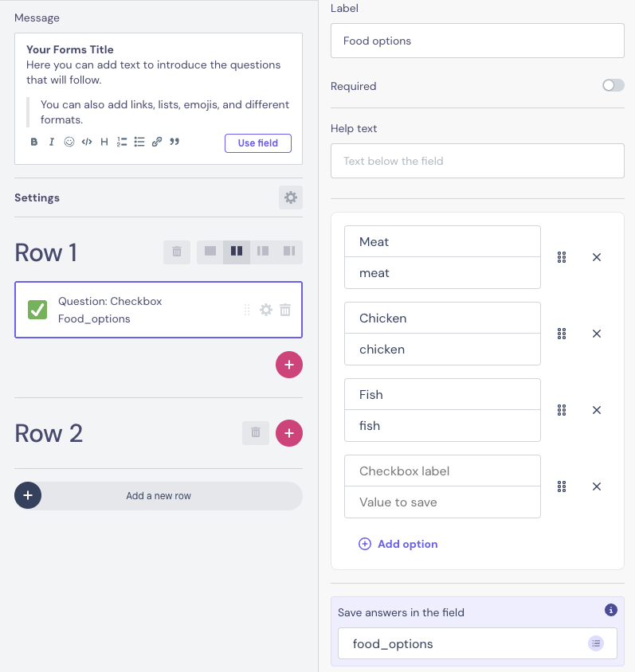Insert a link in the message editor
The image size is (635, 672).
157,143
